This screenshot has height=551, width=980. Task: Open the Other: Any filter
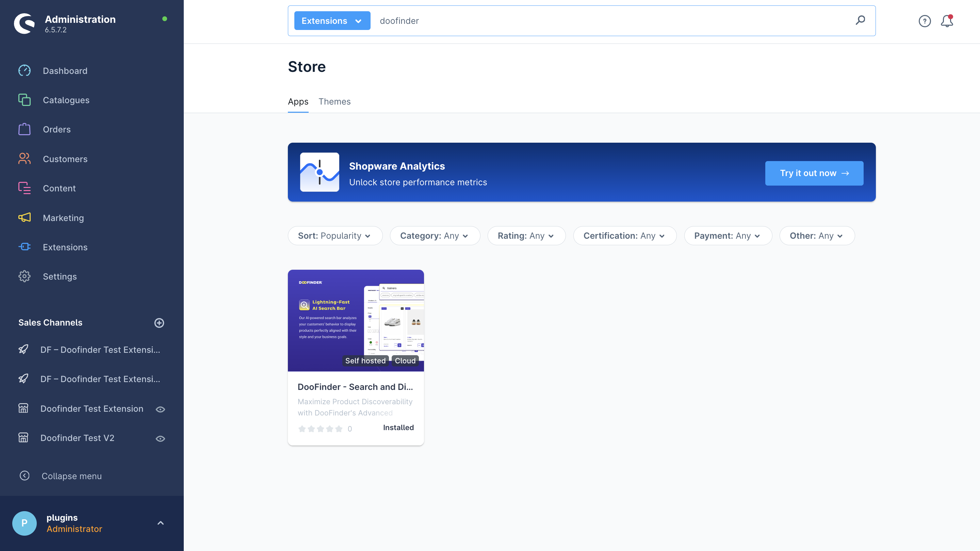click(817, 236)
